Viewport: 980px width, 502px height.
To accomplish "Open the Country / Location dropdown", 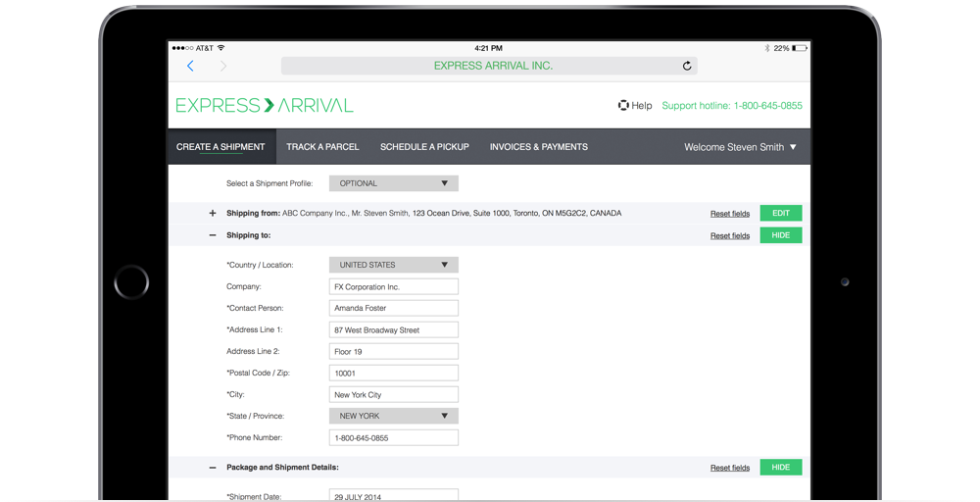I will pos(393,265).
